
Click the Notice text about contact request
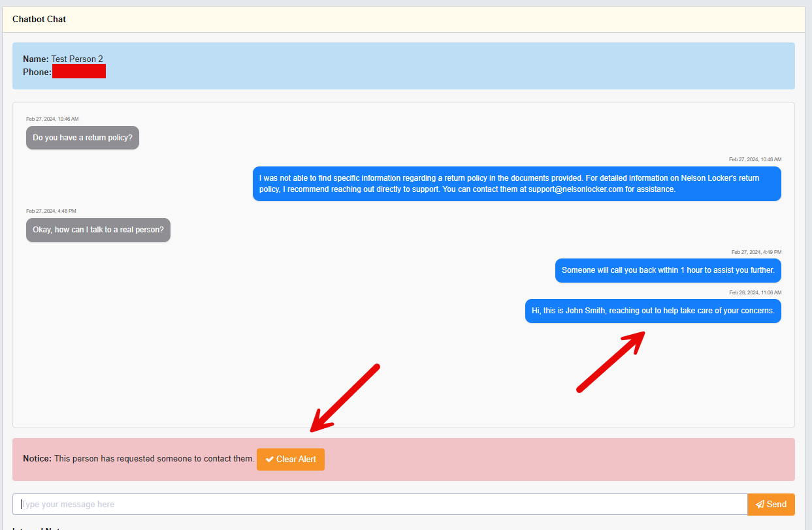coord(138,459)
